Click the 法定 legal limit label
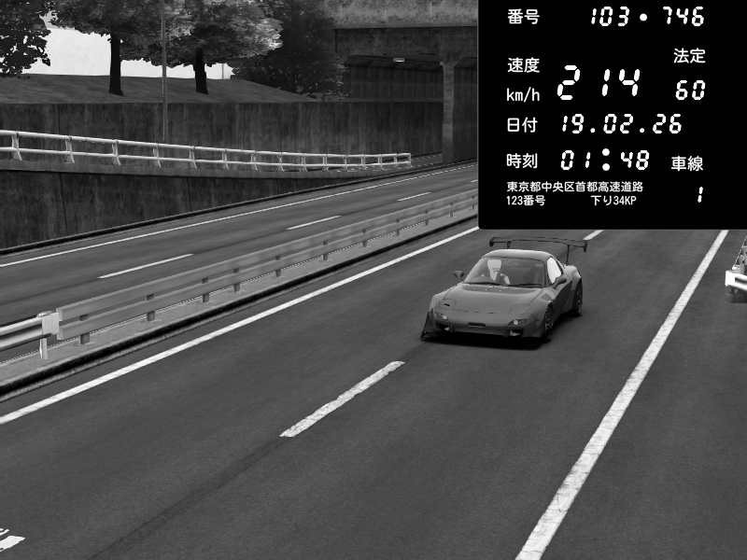747x560 pixels. (689, 56)
